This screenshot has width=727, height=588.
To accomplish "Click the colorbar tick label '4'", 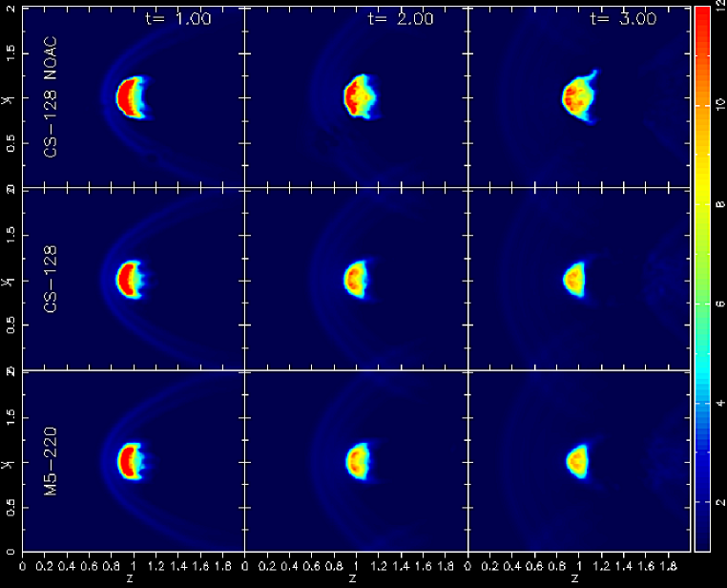I will 720,403.
